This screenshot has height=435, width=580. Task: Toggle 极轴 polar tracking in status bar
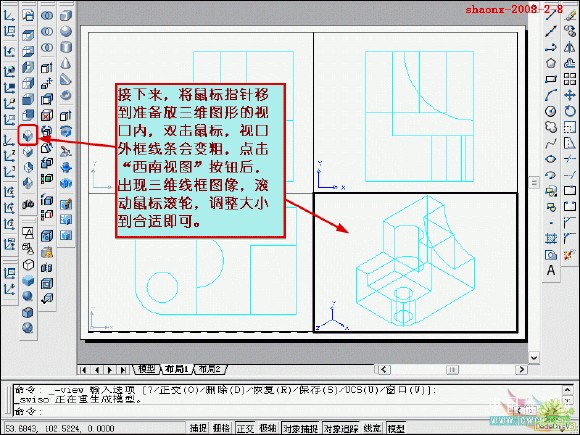click(267, 428)
